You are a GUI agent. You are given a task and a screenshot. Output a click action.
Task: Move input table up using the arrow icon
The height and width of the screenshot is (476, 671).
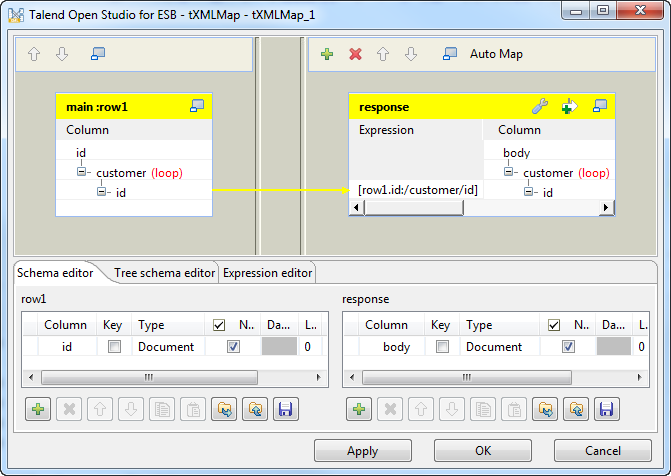(x=34, y=54)
